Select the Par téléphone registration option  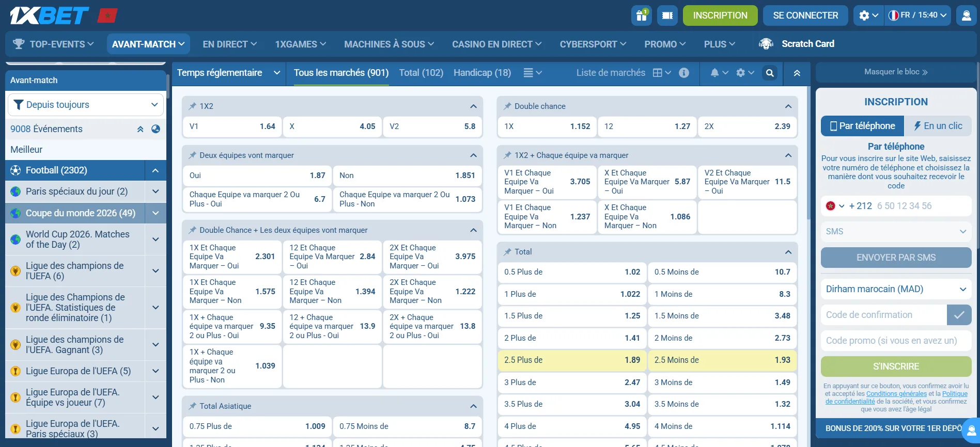click(x=862, y=126)
